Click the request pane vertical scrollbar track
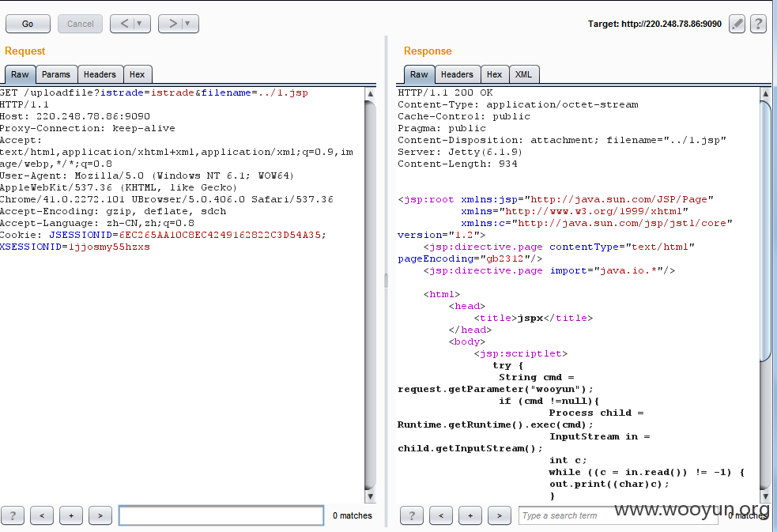This screenshot has width=777, height=532. [x=370, y=295]
